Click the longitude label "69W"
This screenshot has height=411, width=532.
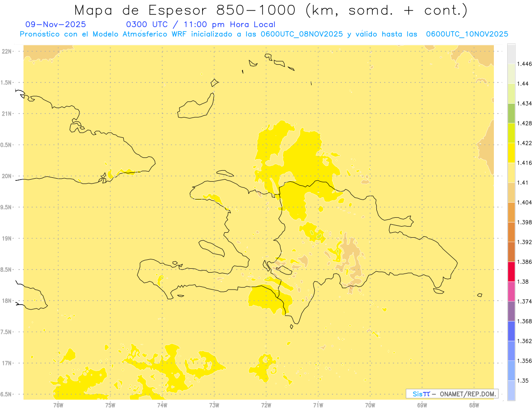(422, 405)
